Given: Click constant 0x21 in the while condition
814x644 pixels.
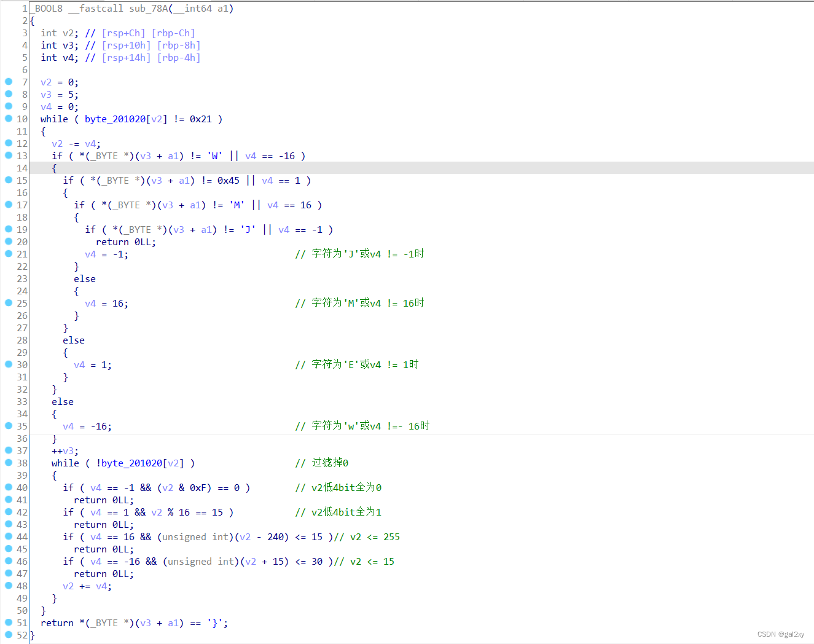Looking at the screenshot, I should click(200, 119).
